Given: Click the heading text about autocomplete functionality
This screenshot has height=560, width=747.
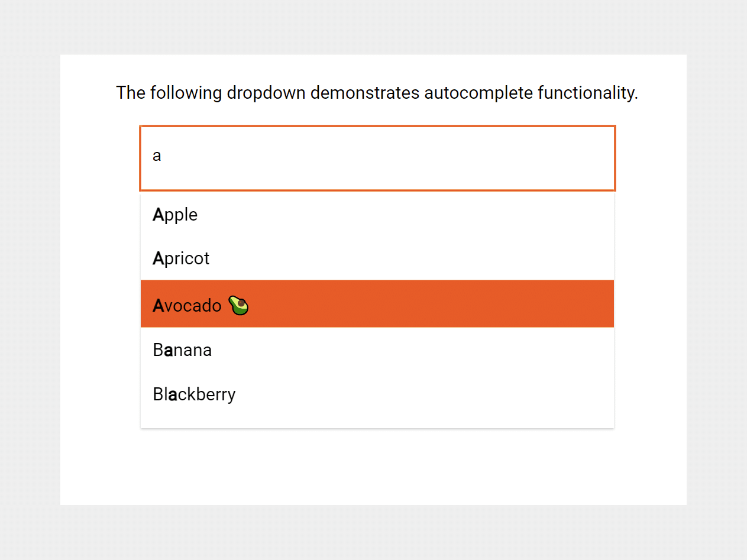Looking at the screenshot, I should [377, 93].
